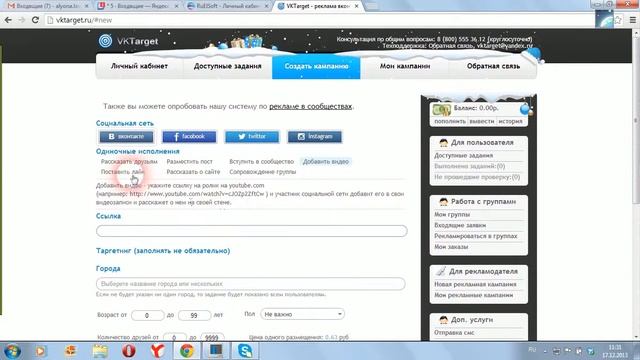Image resolution: width=640 pixels, height=360 pixels.
Task: Choose Вступить в сообщество task type
Action: pyautogui.click(x=262, y=162)
